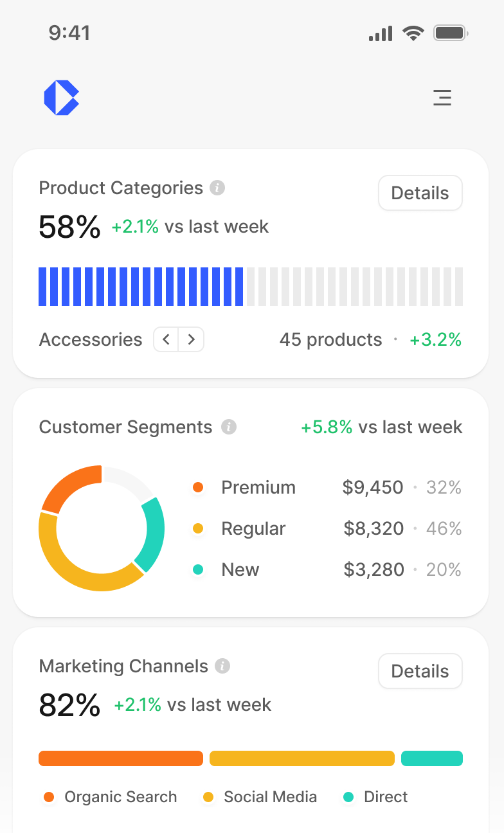The height and width of the screenshot is (833, 504).
Task: Click info icon beside Customer Segments
Action: click(229, 427)
